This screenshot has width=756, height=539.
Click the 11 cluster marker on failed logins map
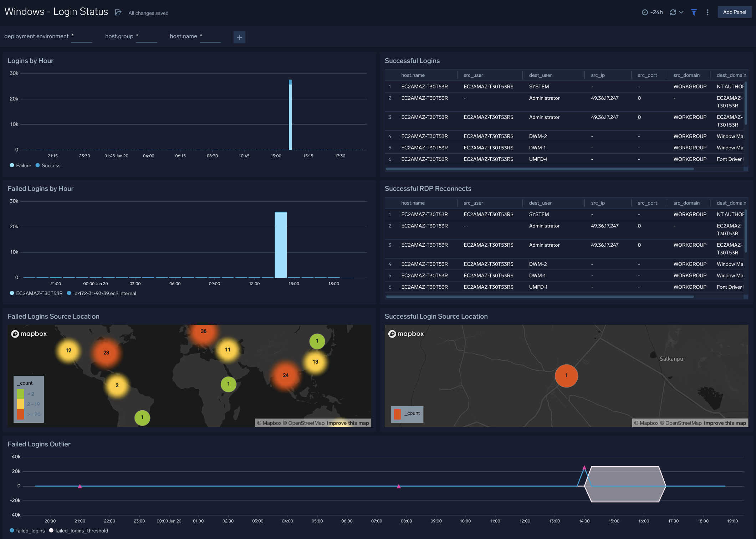tap(228, 350)
